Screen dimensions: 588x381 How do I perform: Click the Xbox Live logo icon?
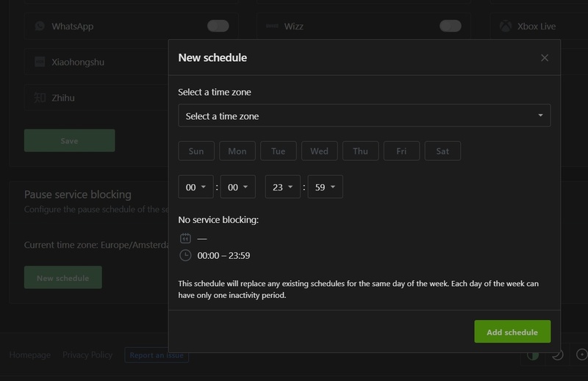coord(506,26)
